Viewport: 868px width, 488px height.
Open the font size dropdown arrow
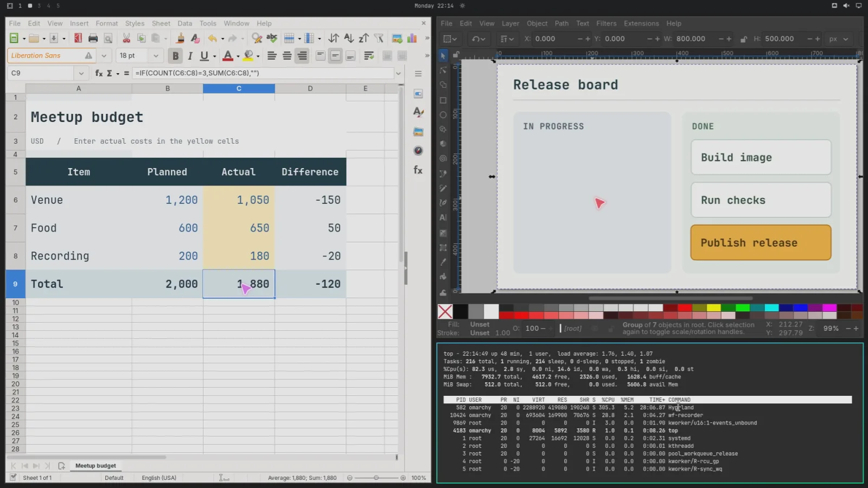156,55
